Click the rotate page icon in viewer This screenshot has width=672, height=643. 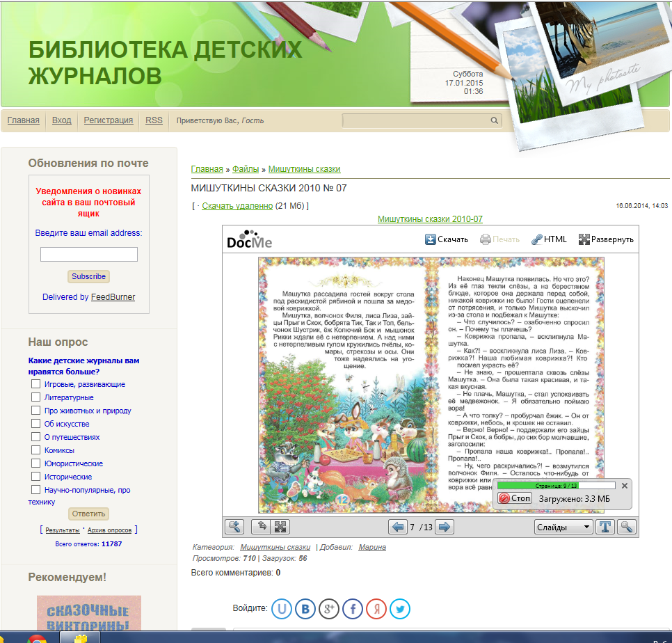pyautogui.click(x=261, y=527)
